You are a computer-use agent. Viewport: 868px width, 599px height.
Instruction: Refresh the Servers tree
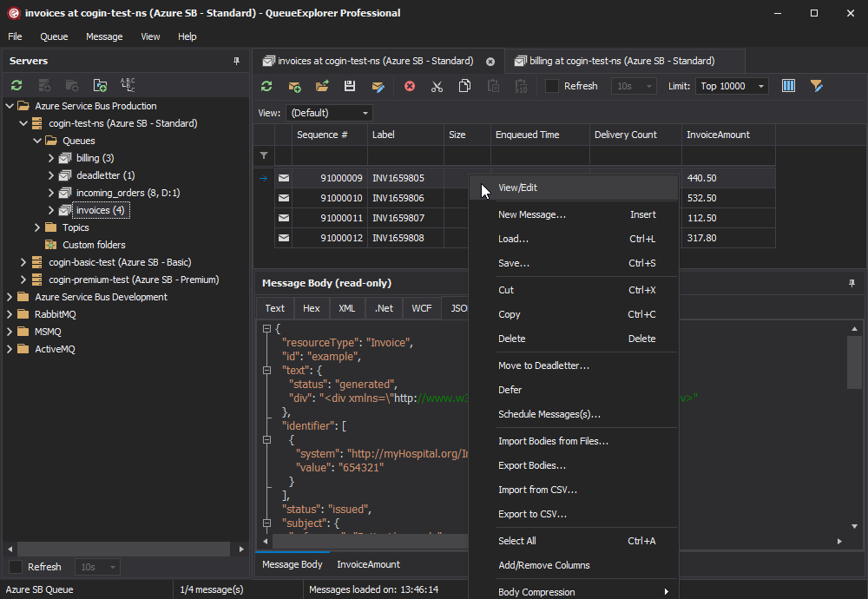[16, 85]
